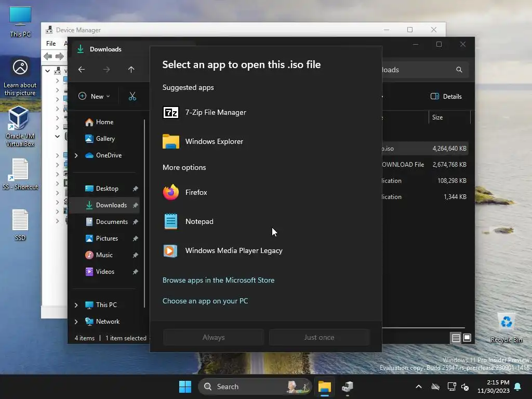
Task: Click the forward arrow in File Explorer
Action: point(107,70)
